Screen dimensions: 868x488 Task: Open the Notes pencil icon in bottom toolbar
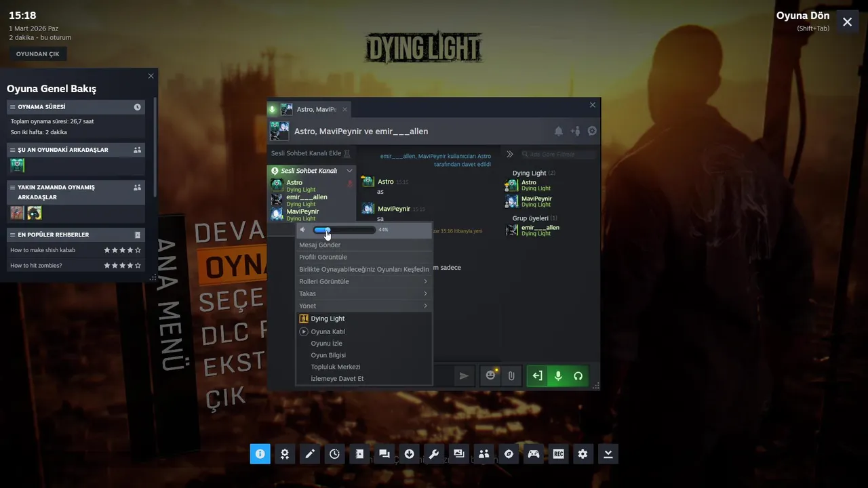pos(310,454)
